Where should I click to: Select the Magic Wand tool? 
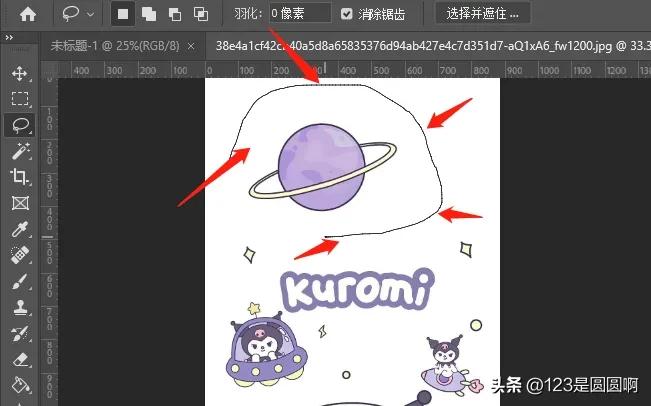[20, 151]
